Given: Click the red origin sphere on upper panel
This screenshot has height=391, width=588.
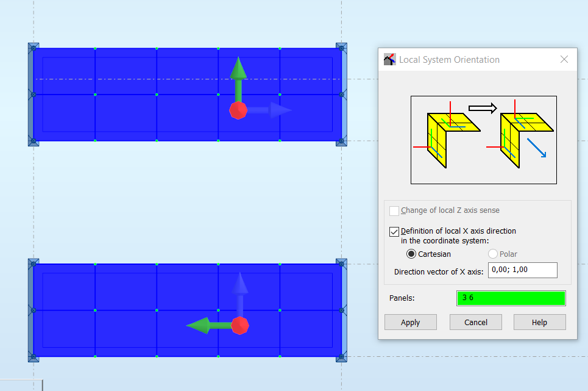Looking at the screenshot, I should click(238, 110).
